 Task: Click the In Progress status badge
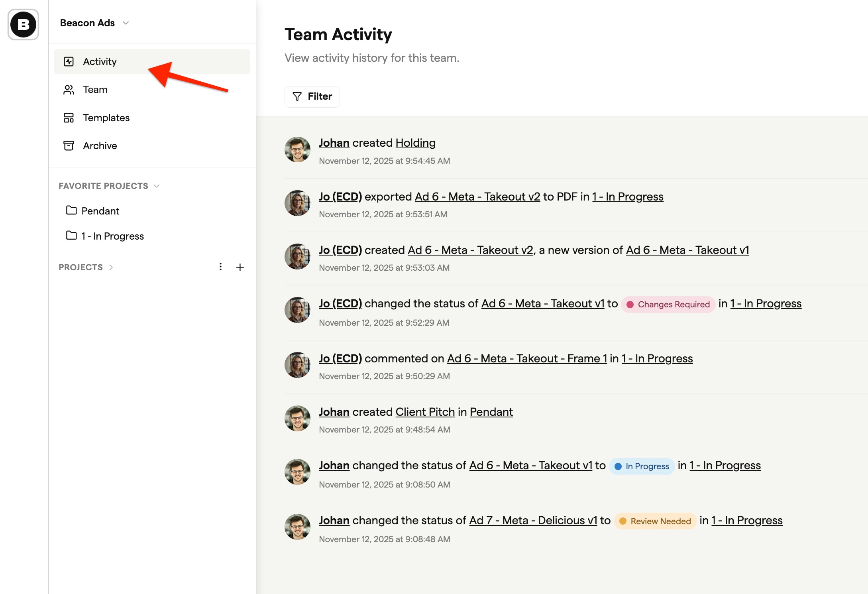pyautogui.click(x=641, y=466)
